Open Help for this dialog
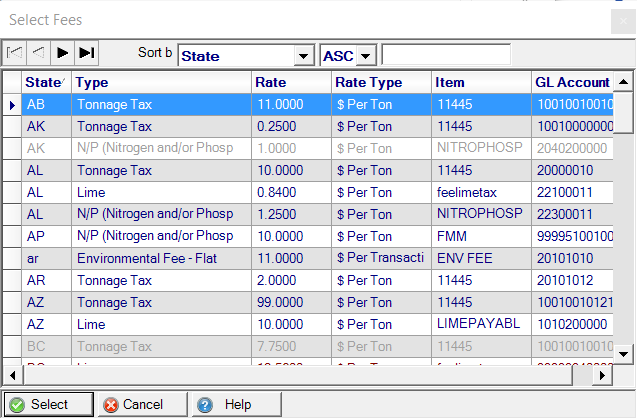 (x=226, y=404)
